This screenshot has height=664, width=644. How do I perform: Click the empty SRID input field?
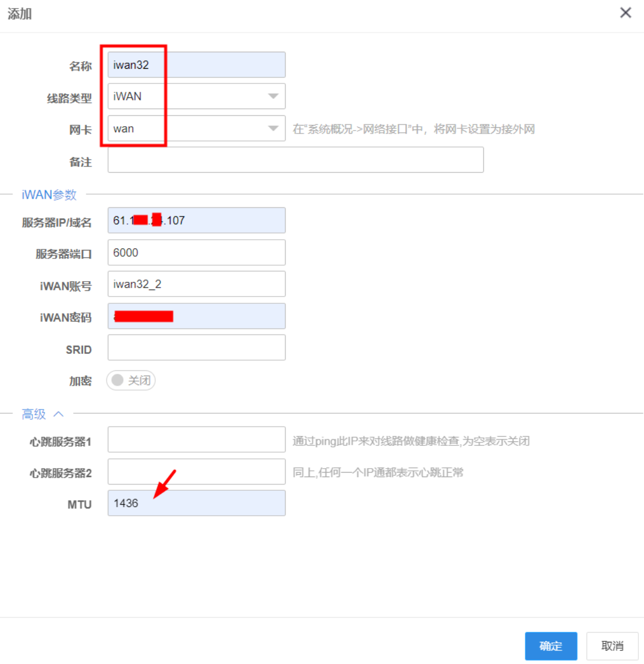tap(196, 348)
